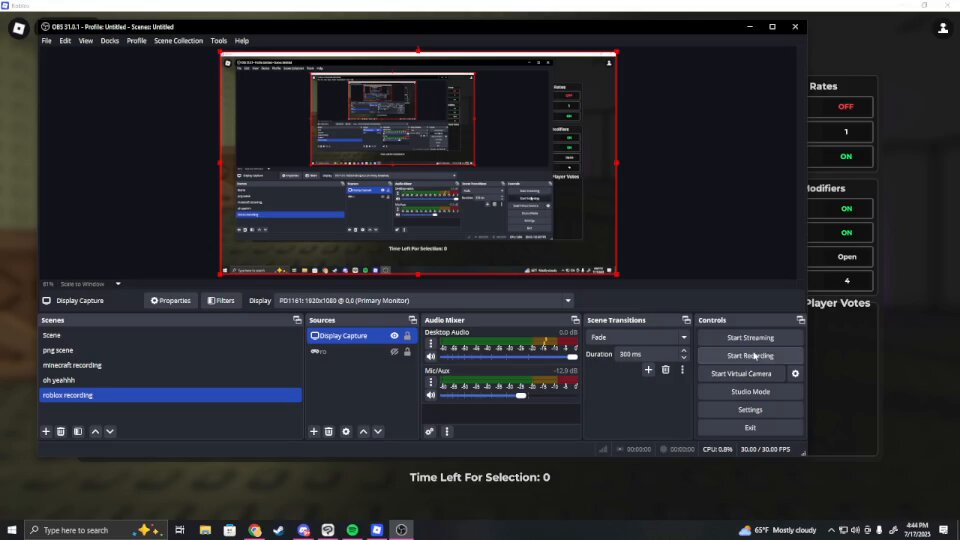This screenshot has height=540, width=960.
Task: Mute Mic/Aux speaker icon
Action: pos(430,396)
